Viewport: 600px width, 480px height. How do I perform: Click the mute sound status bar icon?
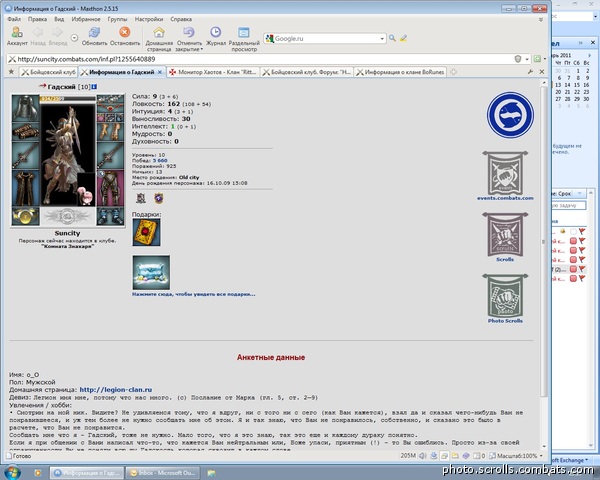coord(422,456)
